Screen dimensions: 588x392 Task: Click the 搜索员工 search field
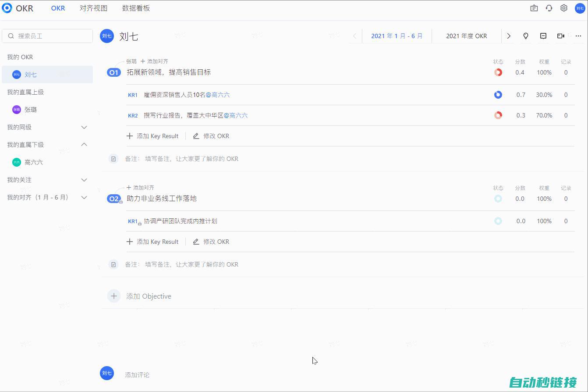(x=47, y=36)
